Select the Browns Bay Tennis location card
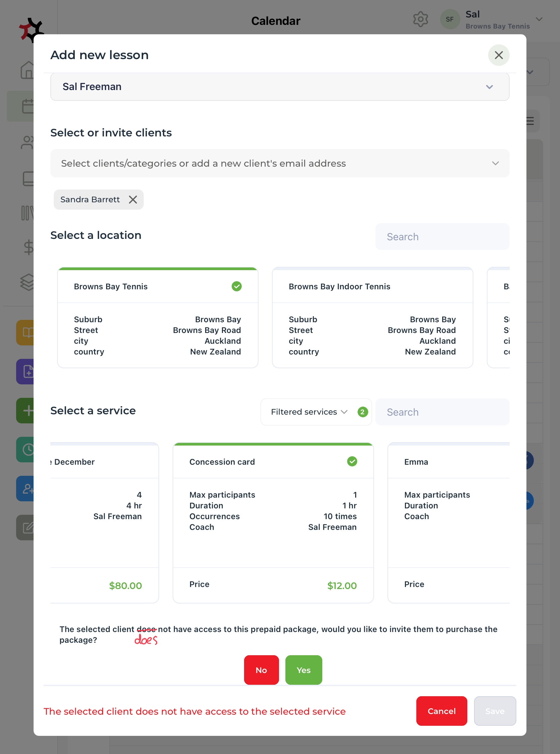The image size is (560, 754). [158, 317]
